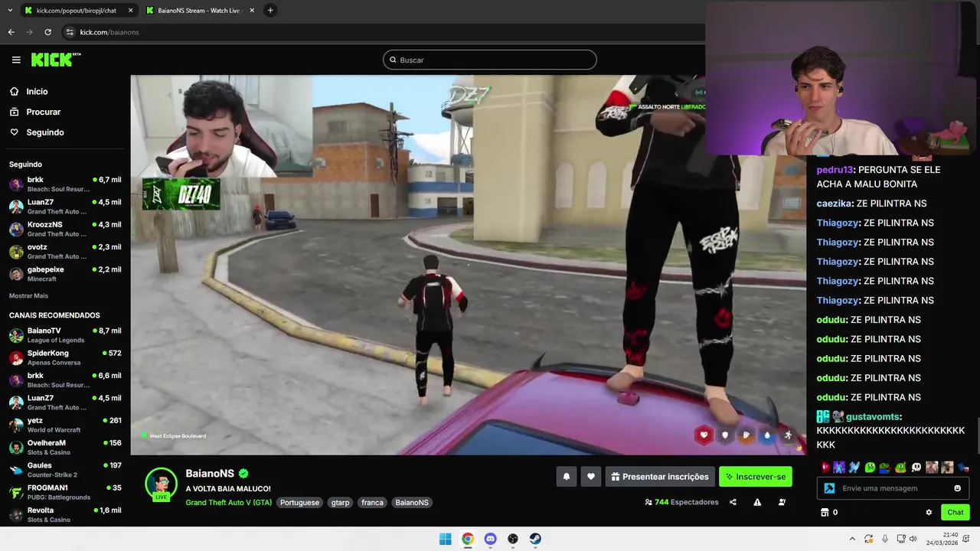Click Presentear inscrições button
The width and height of the screenshot is (980, 551).
[660, 477]
